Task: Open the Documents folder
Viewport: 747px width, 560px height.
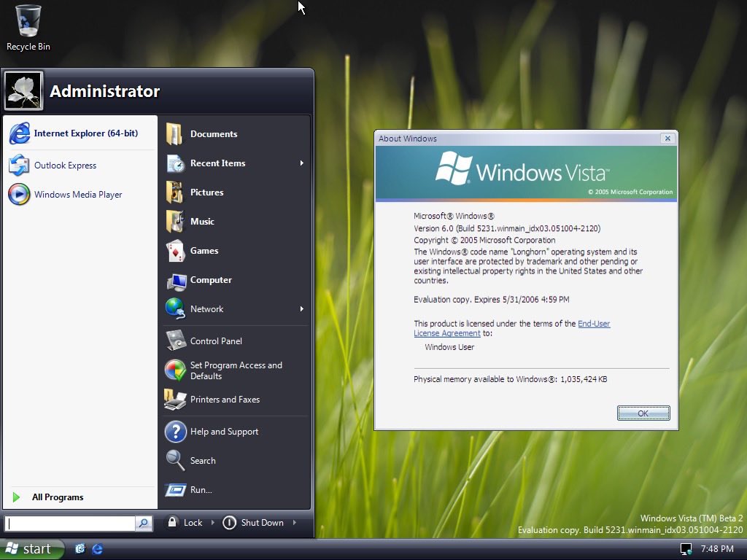Action: coord(213,134)
